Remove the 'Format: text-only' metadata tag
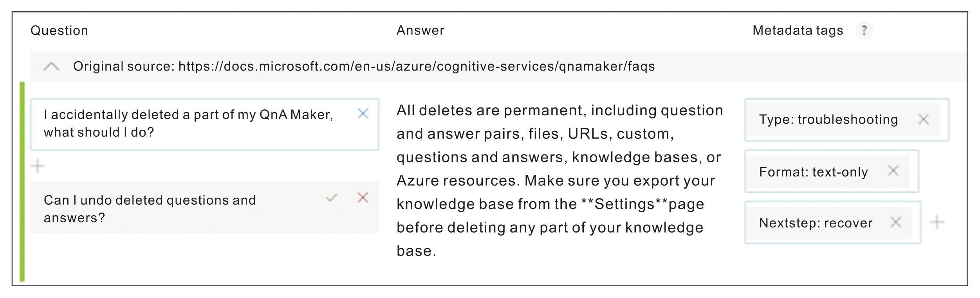 [x=893, y=171]
